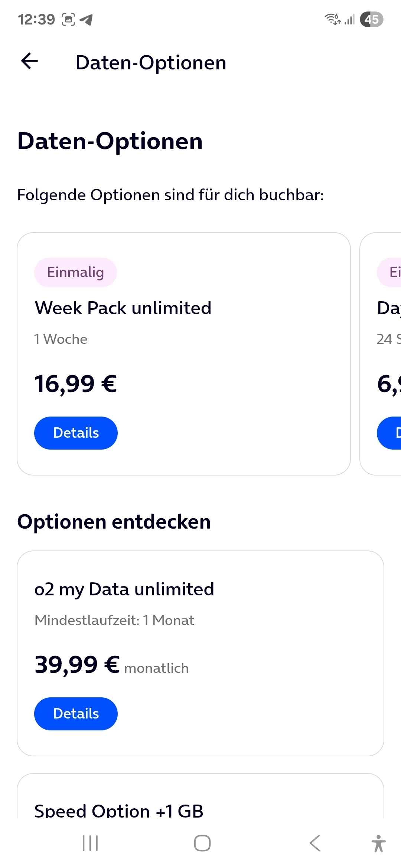Tap the 16,99 € price text

[x=76, y=384]
